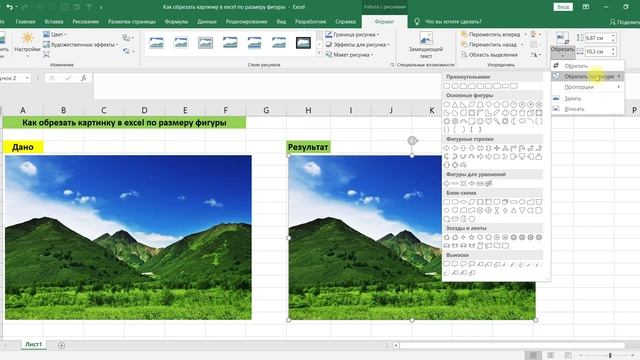Switch to Page Layout view in status bar

550,356
